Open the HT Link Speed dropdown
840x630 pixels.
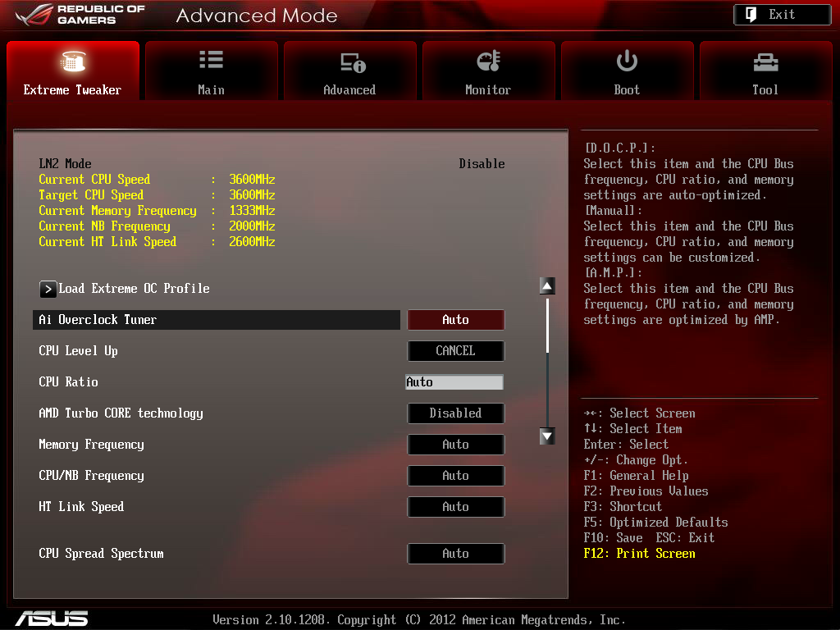(456, 507)
